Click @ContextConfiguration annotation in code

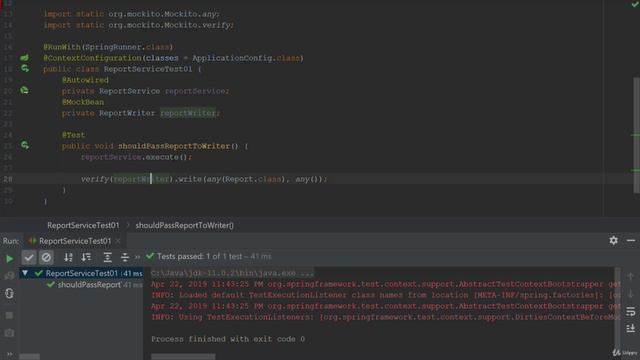[x=92, y=58]
